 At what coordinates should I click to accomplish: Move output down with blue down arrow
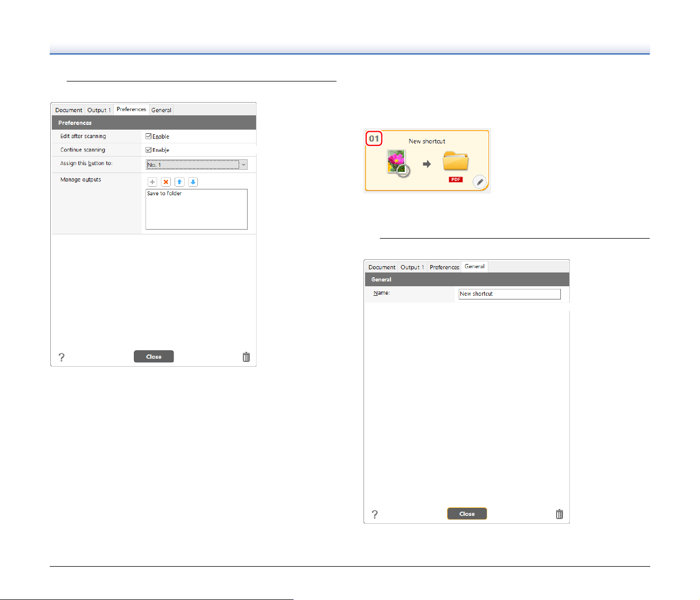pos(193,182)
